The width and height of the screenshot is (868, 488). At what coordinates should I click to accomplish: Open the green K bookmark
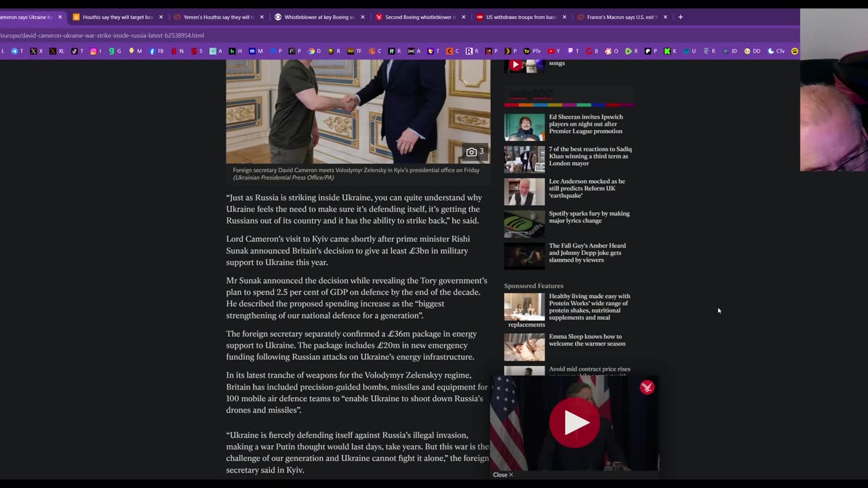670,51
